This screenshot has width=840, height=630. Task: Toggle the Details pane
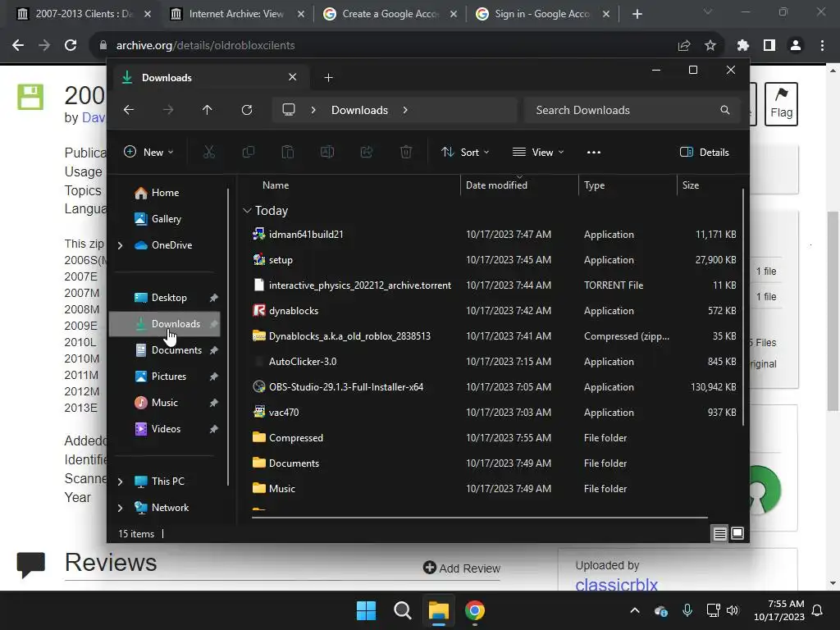click(x=705, y=152)
